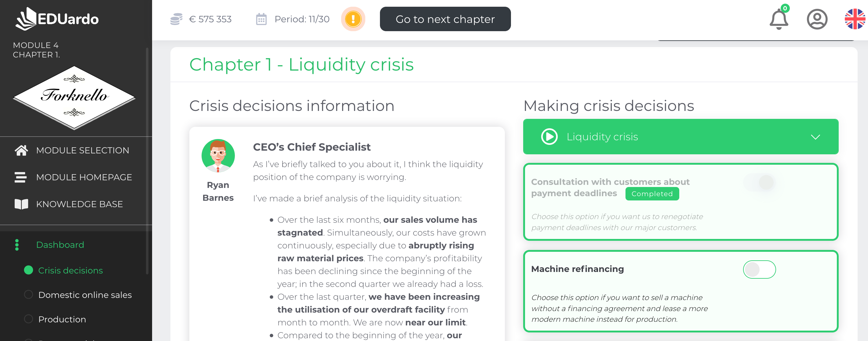Toggle customer payment deadlines consultation switch
The image size is (868, 341).
click(x=759, y=182)
